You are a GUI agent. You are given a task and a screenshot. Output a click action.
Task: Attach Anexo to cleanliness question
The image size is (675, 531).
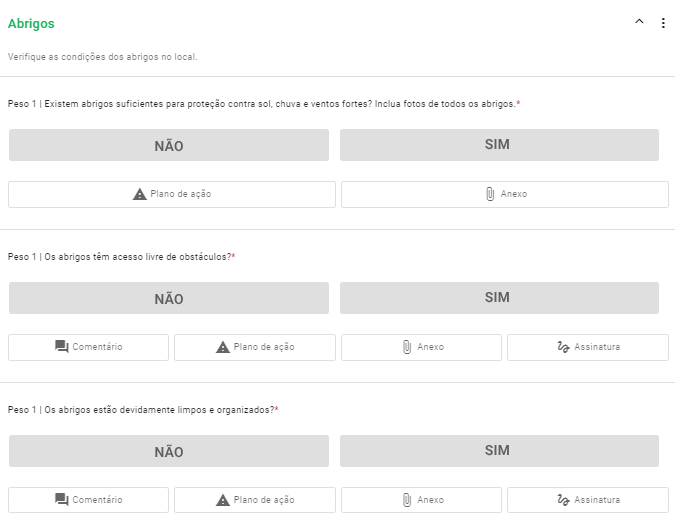(x=421, y=500)
